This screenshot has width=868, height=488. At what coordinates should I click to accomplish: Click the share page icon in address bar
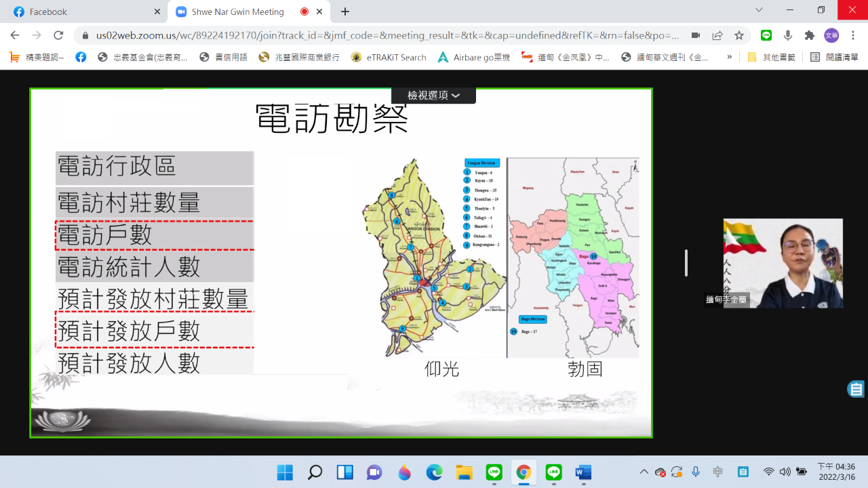click(x=717, y=35)
